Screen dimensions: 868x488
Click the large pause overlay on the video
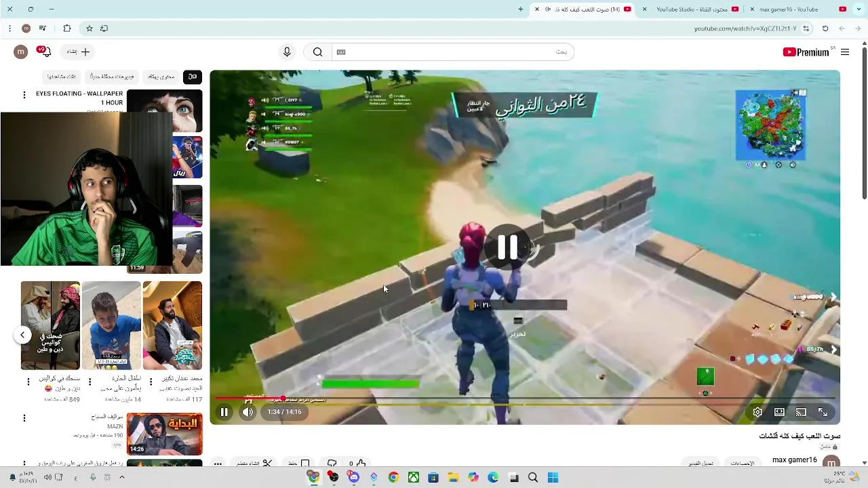coord(507,247)
